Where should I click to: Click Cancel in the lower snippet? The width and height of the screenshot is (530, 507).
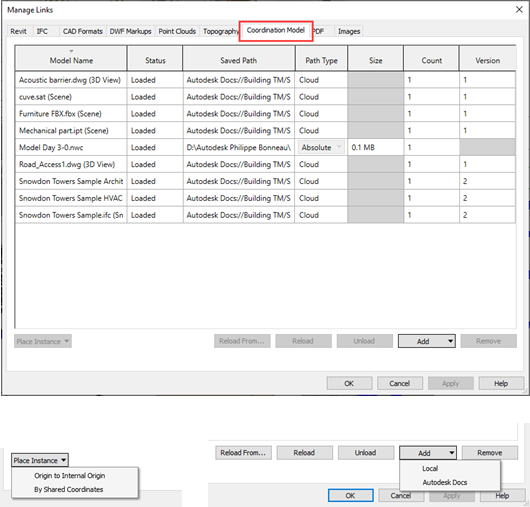(x=401, y=496)
